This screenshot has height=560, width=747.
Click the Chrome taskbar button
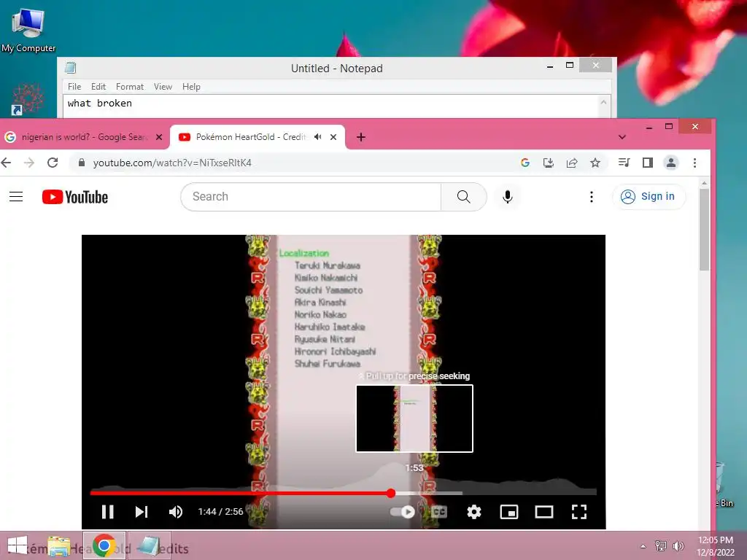coord(104,545)
